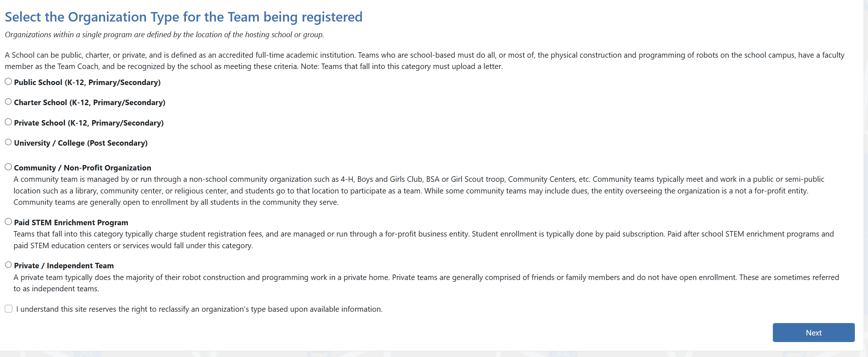Click the 'Paid STEM Enrichment Program' bold label
This screenshot has width=868, height=357.
(x=71, y=223)
